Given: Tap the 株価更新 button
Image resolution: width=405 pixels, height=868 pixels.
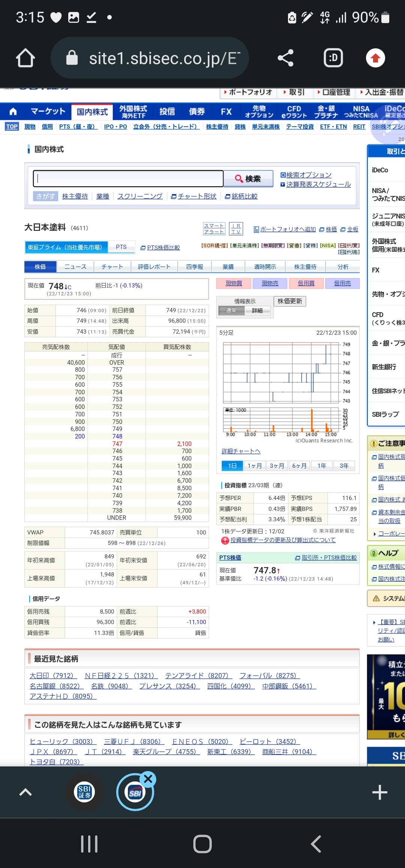Looking at the screenshot, I should coord(290,301).
